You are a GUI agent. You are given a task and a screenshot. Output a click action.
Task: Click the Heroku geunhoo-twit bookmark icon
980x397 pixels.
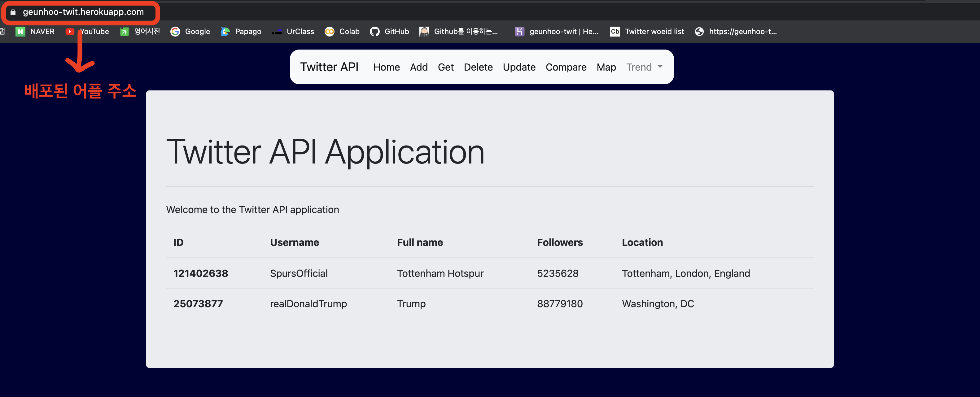pos(519,32)
